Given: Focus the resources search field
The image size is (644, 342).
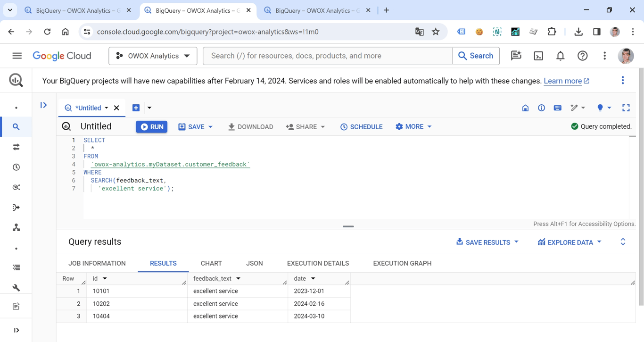Looking at the screenshot, I should tap(328, 56).
